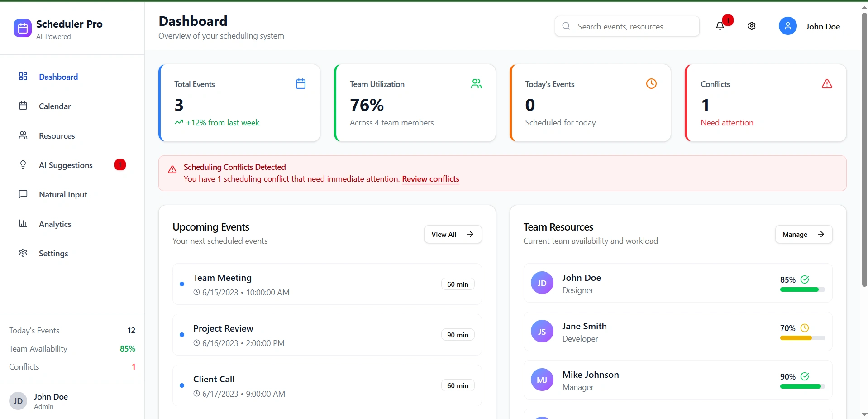Click the notification bell icon
The height and width of the screenshot is (419, 868).
720,26
